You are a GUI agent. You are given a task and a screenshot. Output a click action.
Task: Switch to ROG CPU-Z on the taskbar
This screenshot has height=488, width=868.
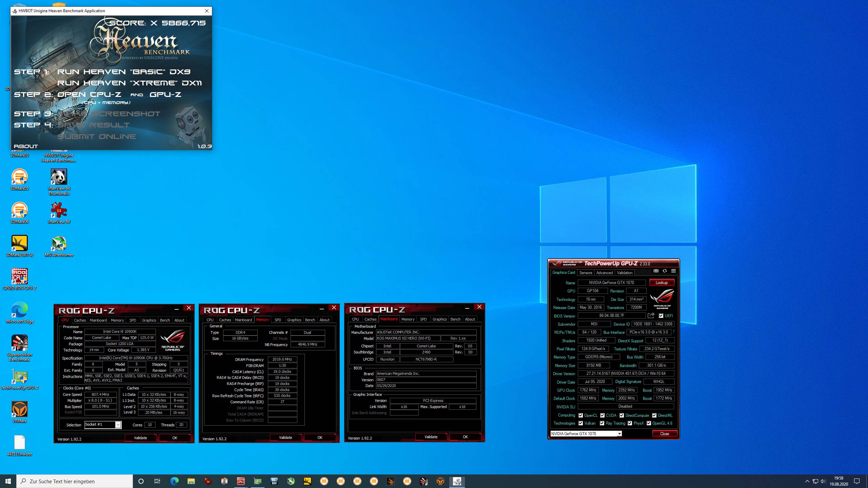[x=241, y=481]
